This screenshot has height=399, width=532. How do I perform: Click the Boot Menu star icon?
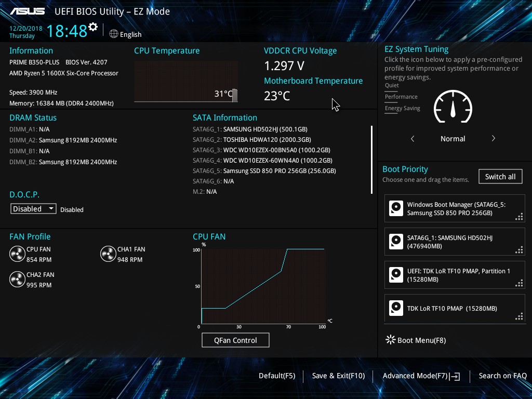click(x=391, y=340)
